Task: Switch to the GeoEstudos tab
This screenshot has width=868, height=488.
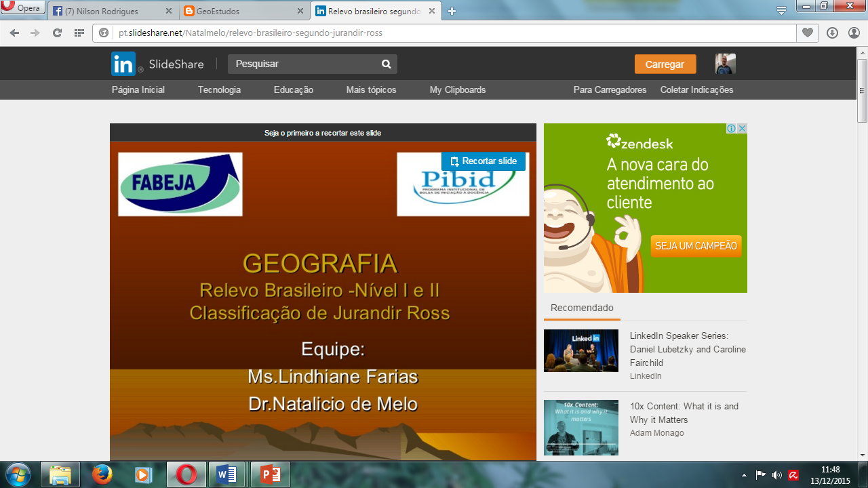Action: click(244, 11)
